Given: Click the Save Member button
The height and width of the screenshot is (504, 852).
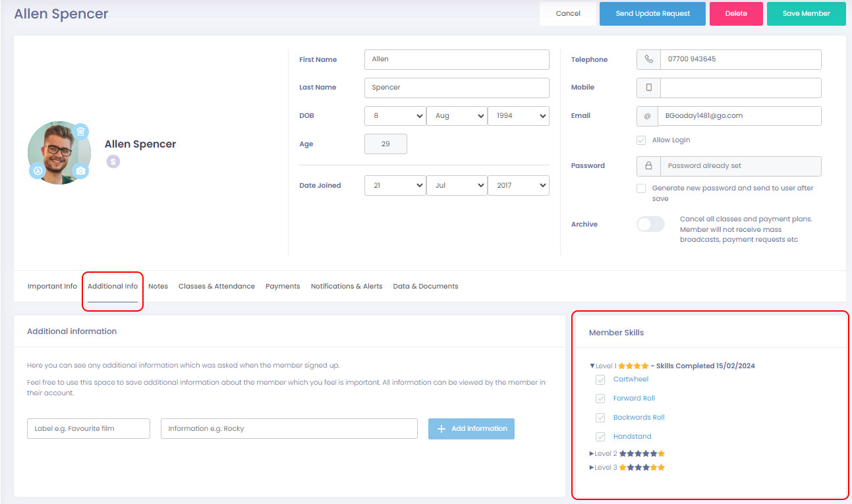Looking at the screenshot, I should (x=806, y=14).
